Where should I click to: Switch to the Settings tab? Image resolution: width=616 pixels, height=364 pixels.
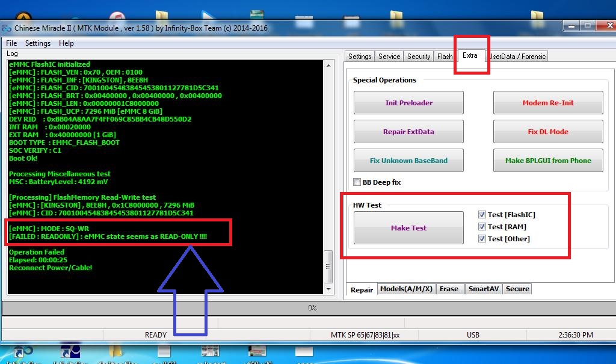(360, 57)
